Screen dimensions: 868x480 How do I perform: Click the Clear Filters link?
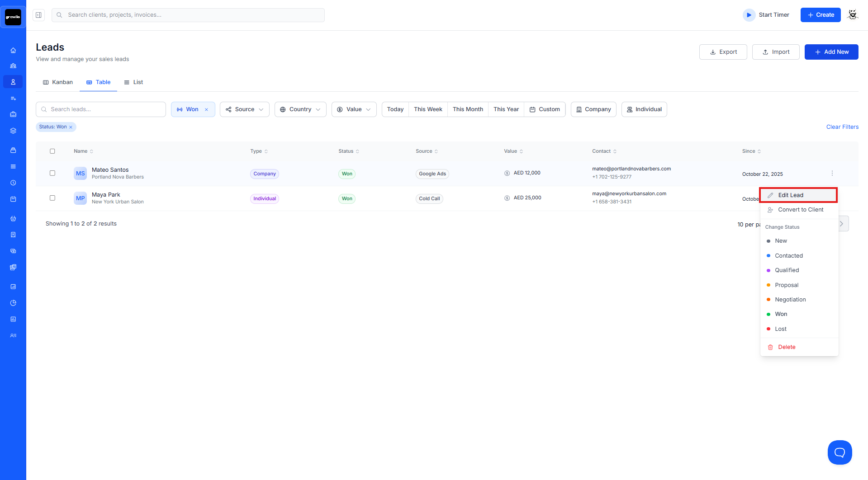click(x=842, y=127)
